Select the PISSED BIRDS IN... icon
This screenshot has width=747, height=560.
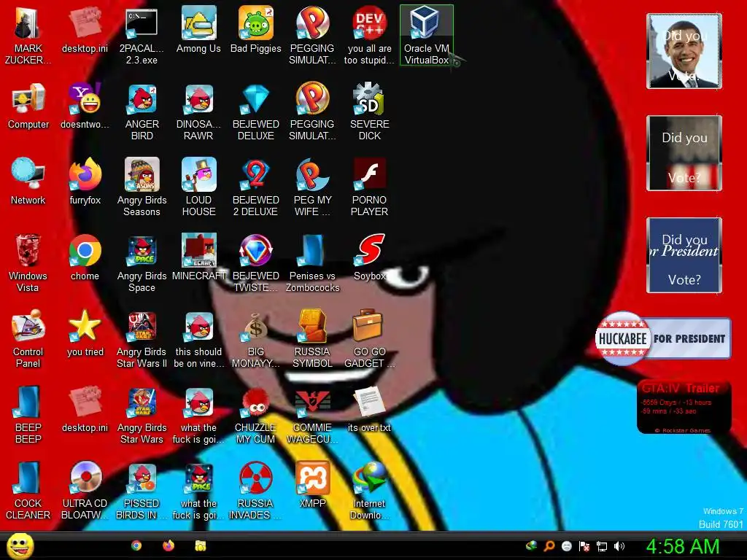point(142,490)
